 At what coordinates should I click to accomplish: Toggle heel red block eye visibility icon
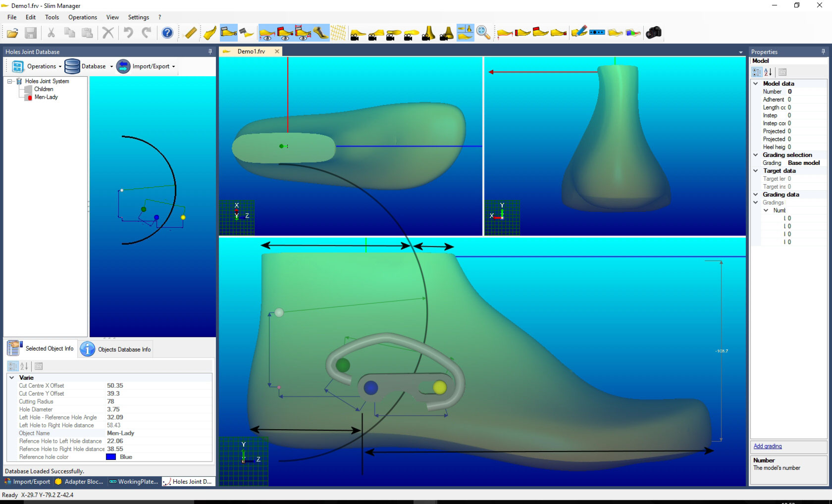coord(285,33)
